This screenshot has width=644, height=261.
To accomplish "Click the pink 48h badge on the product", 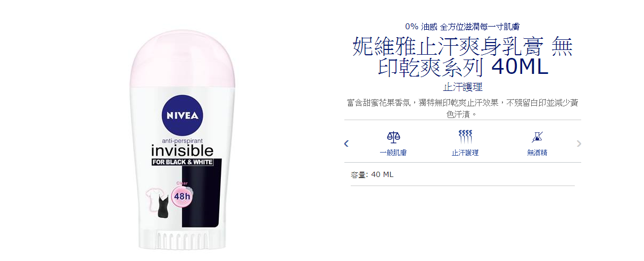I will coord(182,195).
